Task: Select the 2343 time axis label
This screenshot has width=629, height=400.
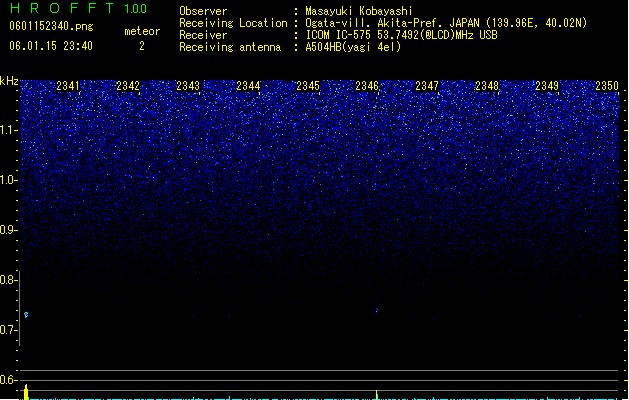Action: click(188, 86)
